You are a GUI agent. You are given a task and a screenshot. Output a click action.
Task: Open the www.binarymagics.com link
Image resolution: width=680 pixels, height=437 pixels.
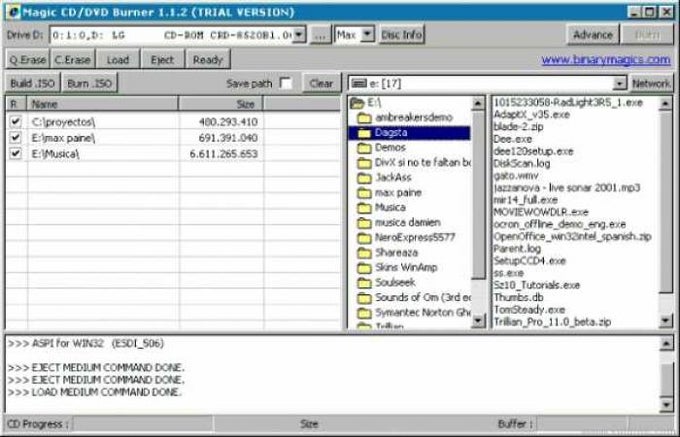pos(606,60)
